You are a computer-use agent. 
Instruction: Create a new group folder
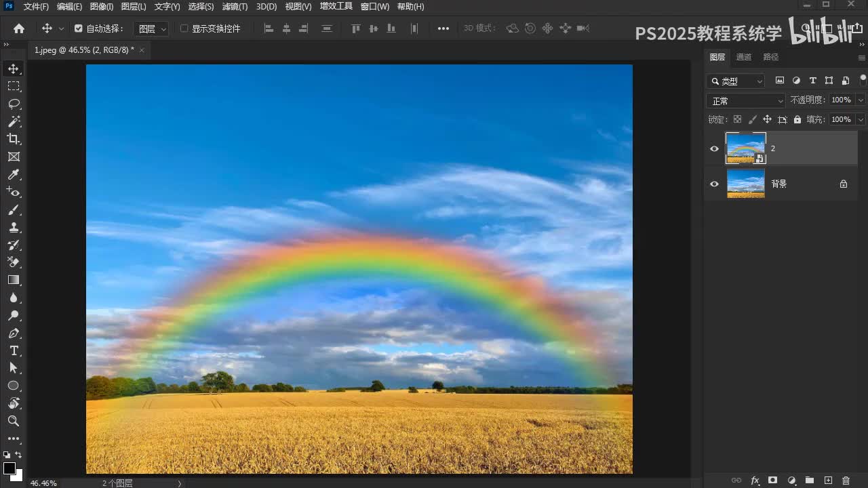pyautogui.click(x=809, y=481)
